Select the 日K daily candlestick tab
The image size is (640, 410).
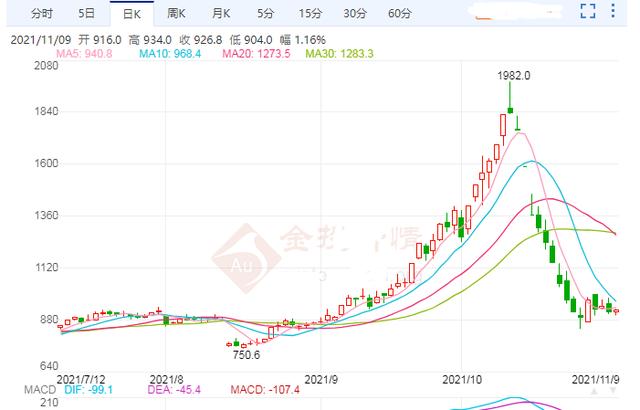point(132,14)
